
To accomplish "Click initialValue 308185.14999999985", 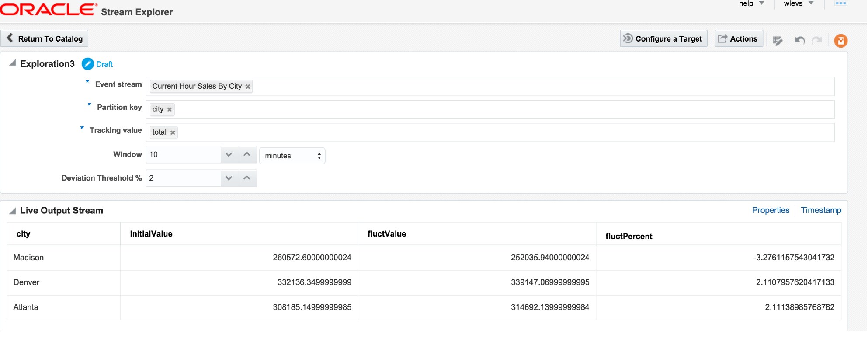I will pyautogui.click(x=312, y=307).
